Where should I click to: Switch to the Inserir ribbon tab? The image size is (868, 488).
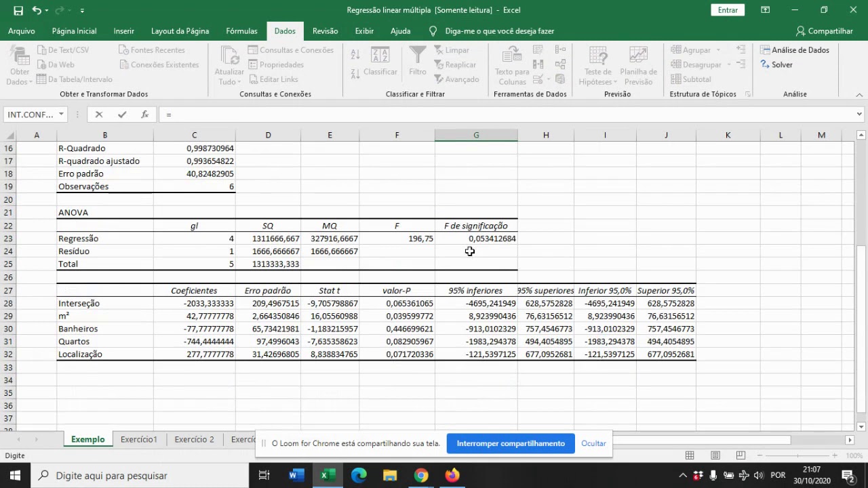pyautogui.click(x=124, y=31)
